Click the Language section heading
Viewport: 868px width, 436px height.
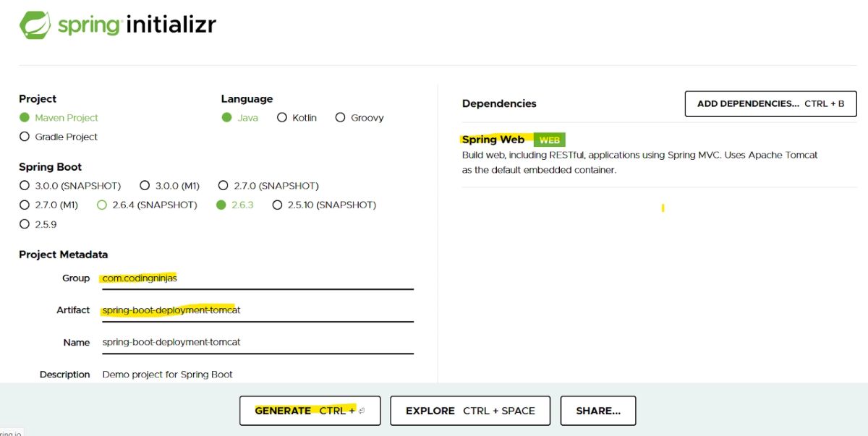[247, 99]
